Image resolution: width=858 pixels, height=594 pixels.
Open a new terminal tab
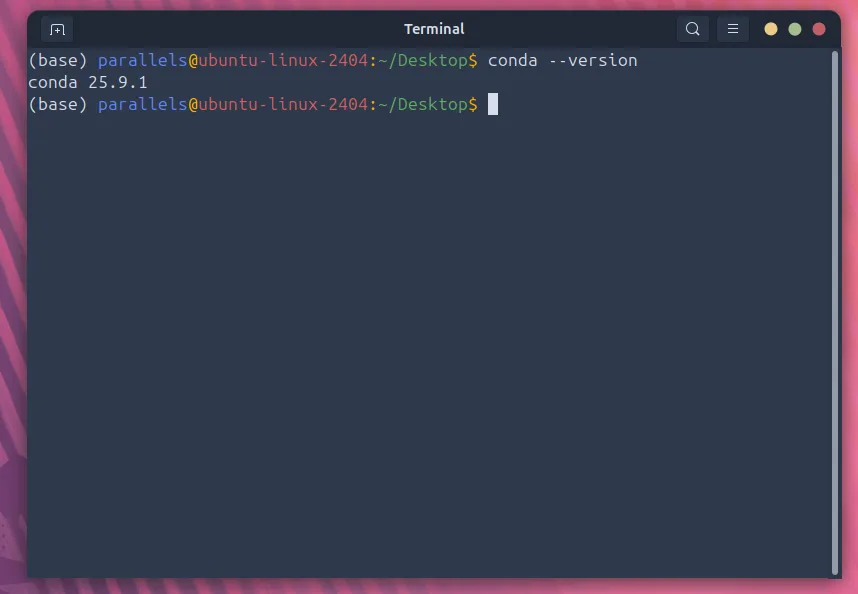pos(57,29)
